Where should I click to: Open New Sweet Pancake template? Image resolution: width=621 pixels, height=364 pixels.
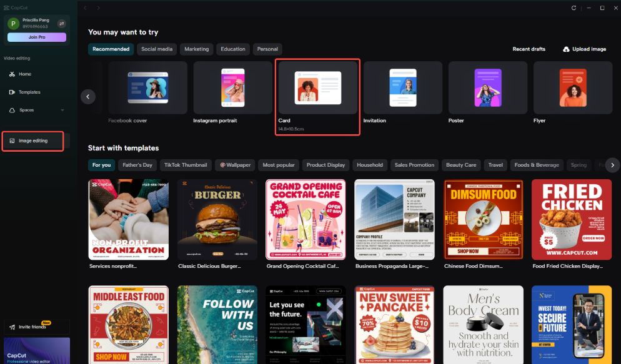coord(394,325)
